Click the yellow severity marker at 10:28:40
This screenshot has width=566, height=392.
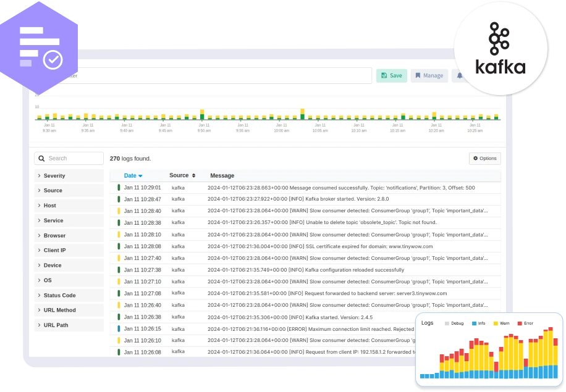119,211
